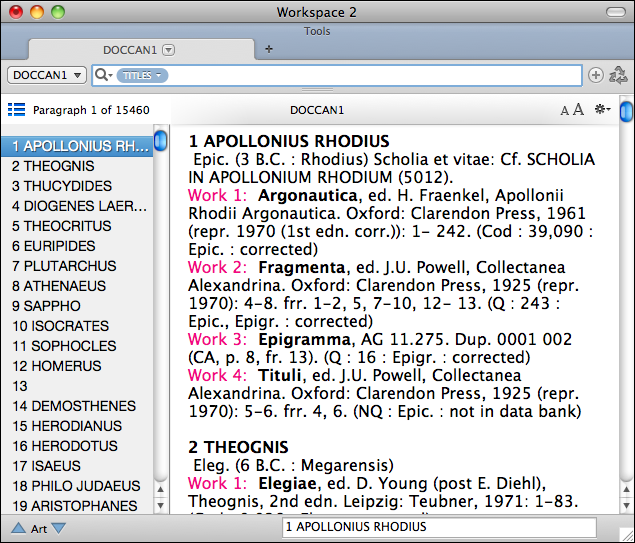Image resolution: width=635 pixels, height=543 pixels.
Task: Click the down triangle to go to next Art
Action: pos(59,528)
